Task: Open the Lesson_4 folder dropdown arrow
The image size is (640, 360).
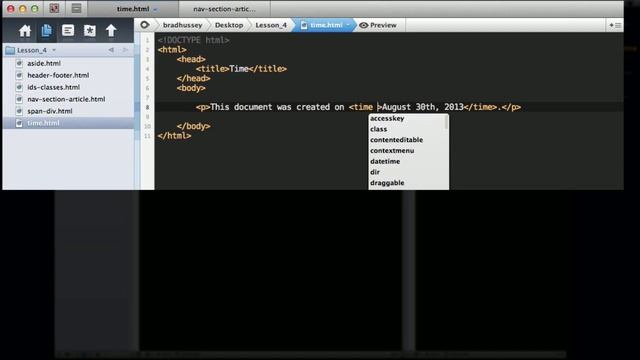Action: [54, 50]
